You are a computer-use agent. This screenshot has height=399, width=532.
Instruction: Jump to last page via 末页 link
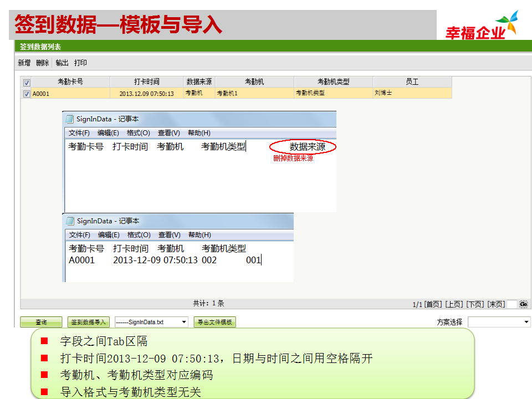tap(496, 304)
